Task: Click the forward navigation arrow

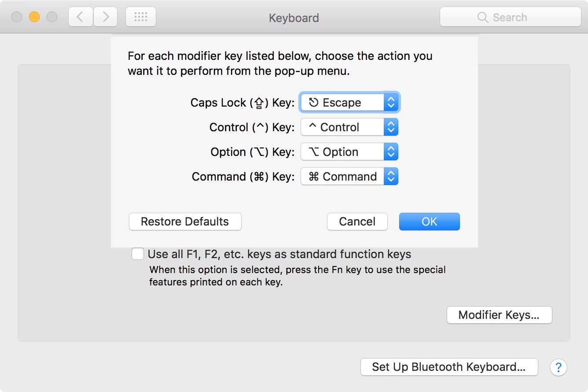Action: click(x=105, y=16)
